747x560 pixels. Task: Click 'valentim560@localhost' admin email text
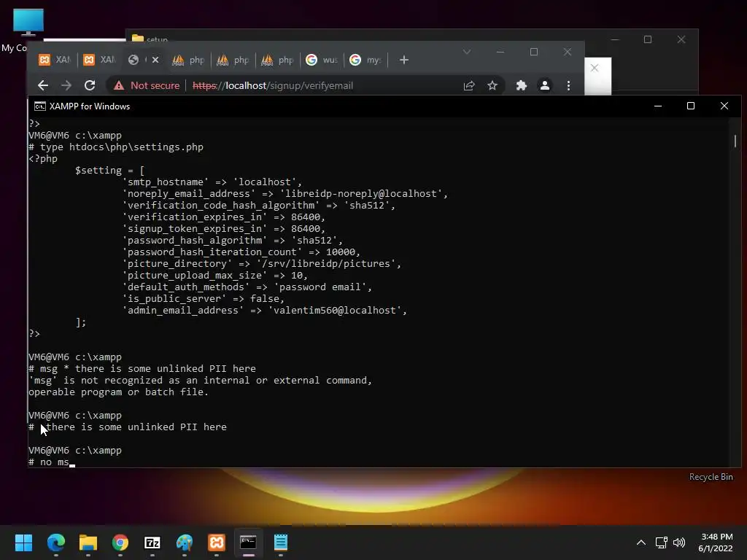[334, 311]
